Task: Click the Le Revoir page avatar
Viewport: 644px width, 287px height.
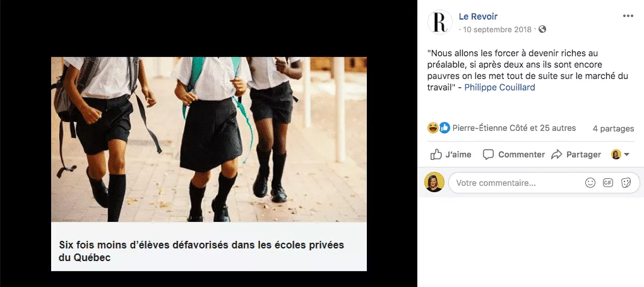Action: pyautogui.click(x=440, y=22)
